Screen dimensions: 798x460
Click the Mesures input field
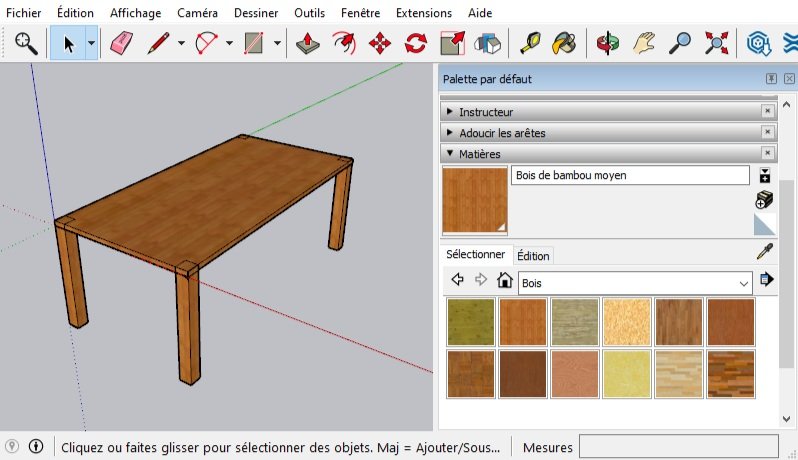pos(679,447)
